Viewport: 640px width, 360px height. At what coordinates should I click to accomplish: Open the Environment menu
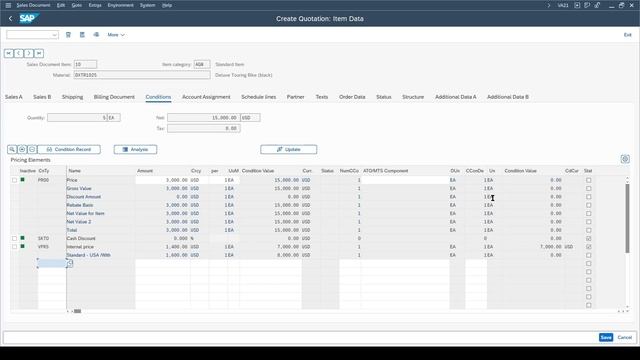(x=120, y=5)
